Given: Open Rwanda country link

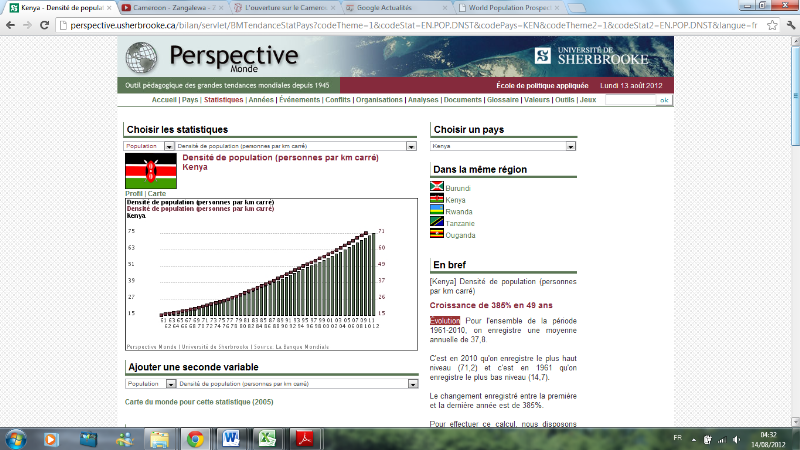Looking at the screenshot, I should point(459,212).
